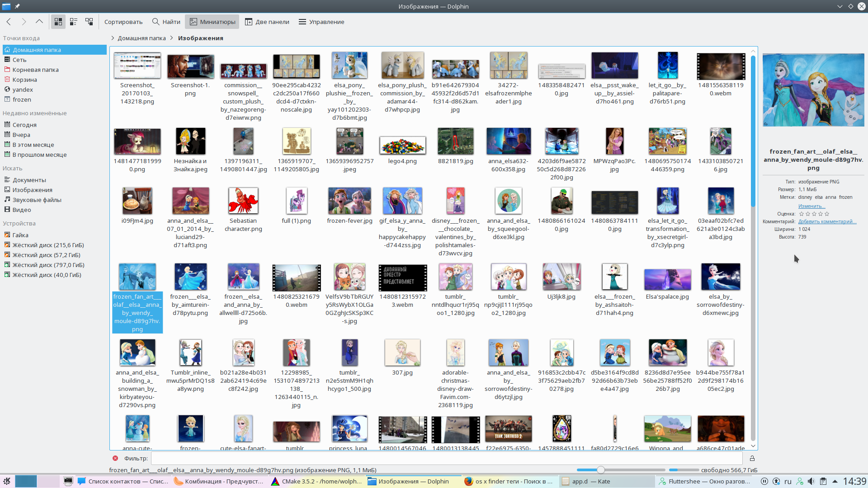The image size is (868, 488).
Task: Rate the image with the fifth star
Action: tap(827, 214)
